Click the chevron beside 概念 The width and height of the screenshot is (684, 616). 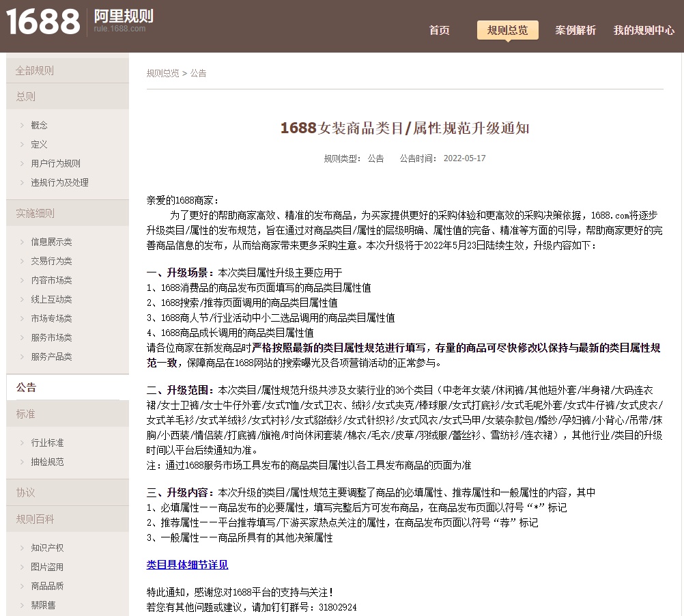coord(22,125)
